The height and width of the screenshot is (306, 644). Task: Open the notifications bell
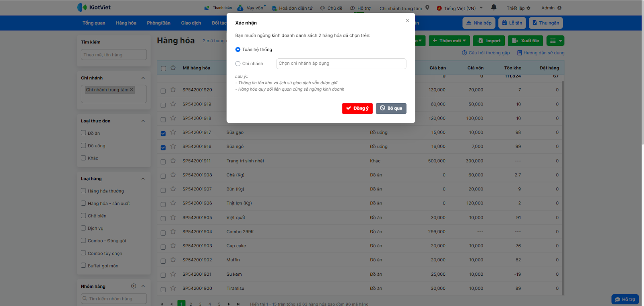pos(494,7)
